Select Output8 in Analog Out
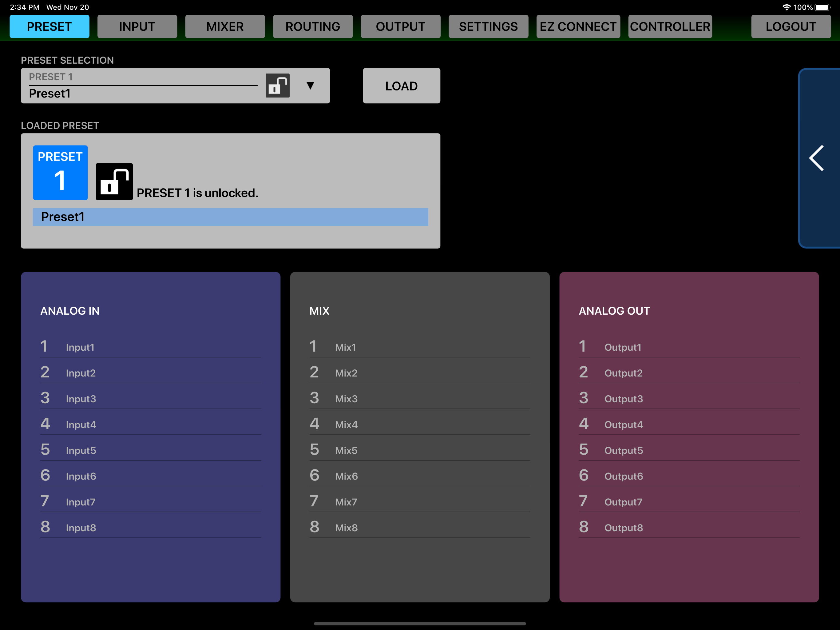The width and height of the screenshot is (840, 630). tap(689, 527)
